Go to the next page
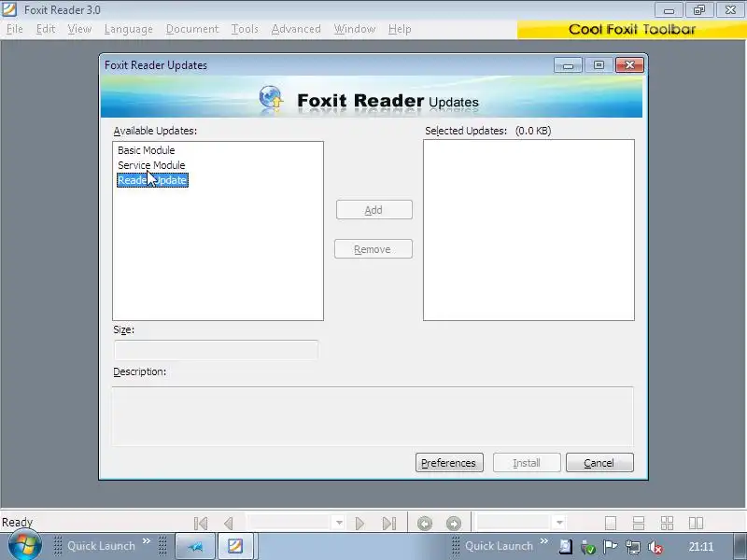The image size is (747, 560). (359, 524)
